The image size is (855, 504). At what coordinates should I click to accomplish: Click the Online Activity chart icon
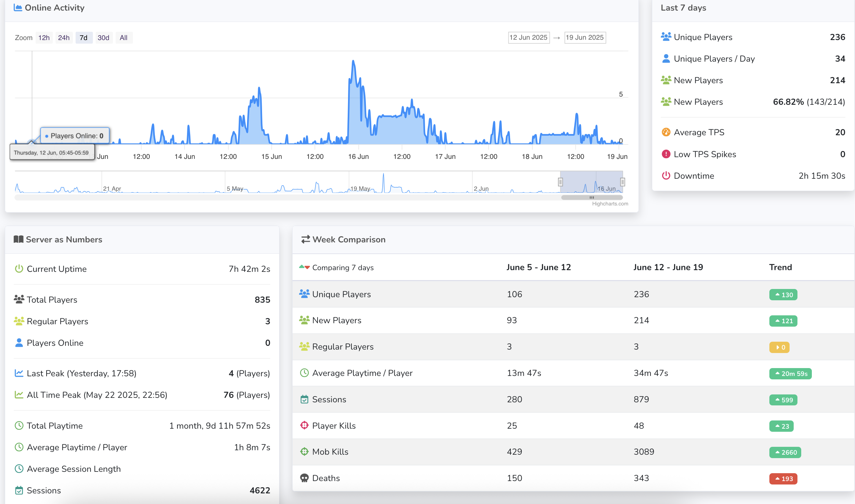18,8
